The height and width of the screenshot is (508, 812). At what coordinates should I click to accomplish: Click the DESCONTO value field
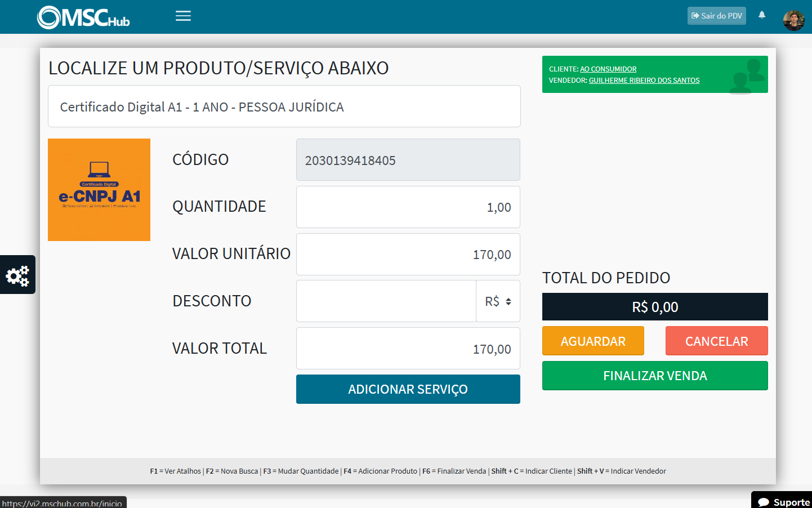click(386, 301)
